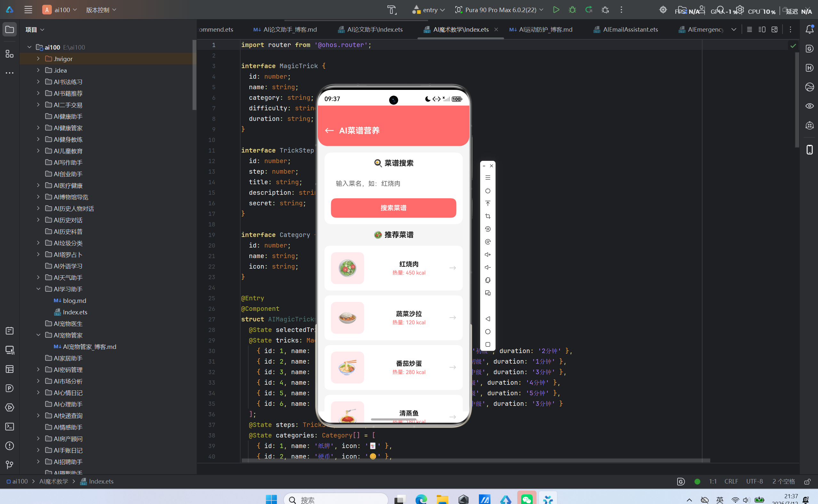818x504 pixels.
Task: Open the Pura 90 Pro Max device dropdown
Action: coord(499,10)
